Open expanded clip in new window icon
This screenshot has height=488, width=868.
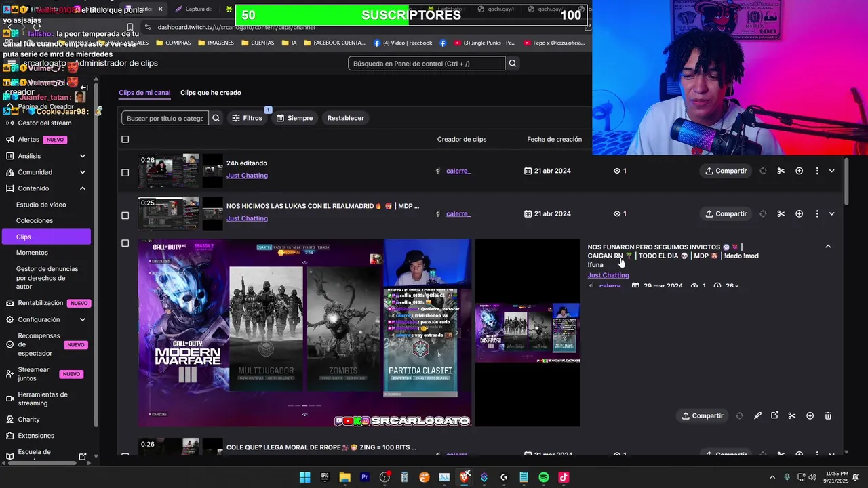pyautogui.click(x=774, y=415)
